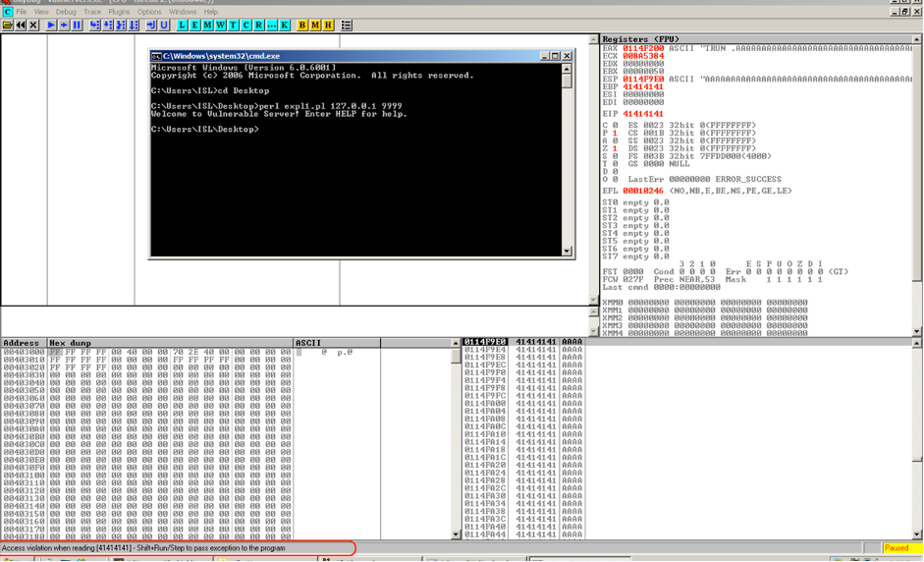This screenshot has height=562, width=924.
Task: Open the View menu
Action: tap(41, 12)
